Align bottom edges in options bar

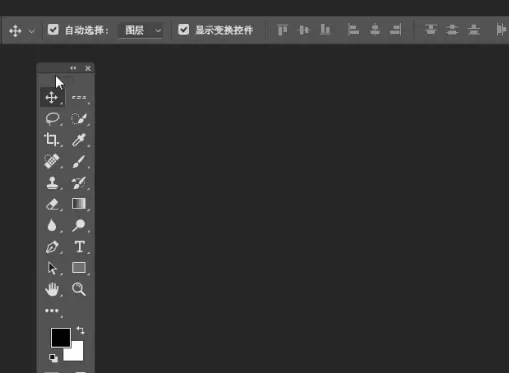pos(325,30)
